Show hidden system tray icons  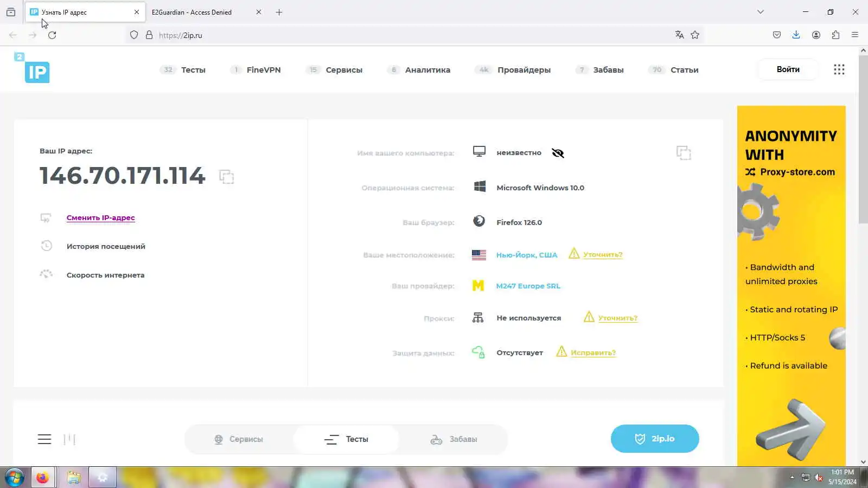792,478
